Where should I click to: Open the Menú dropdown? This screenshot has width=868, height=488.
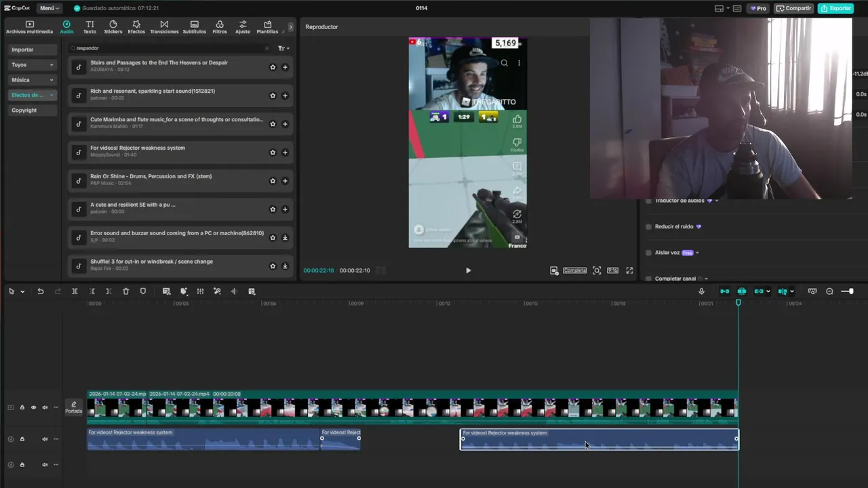point(49,8)
